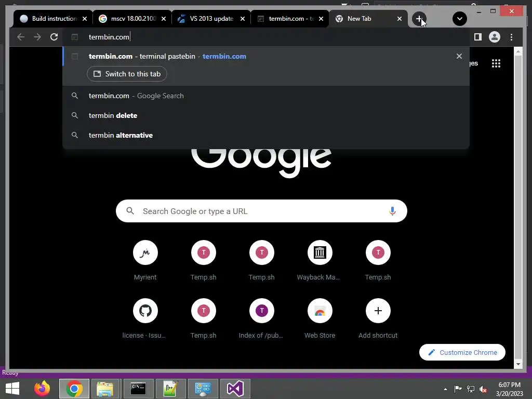Open a new tab with the plus button
The width and height of the screenshot is (532, 399).
coord(419,19)
